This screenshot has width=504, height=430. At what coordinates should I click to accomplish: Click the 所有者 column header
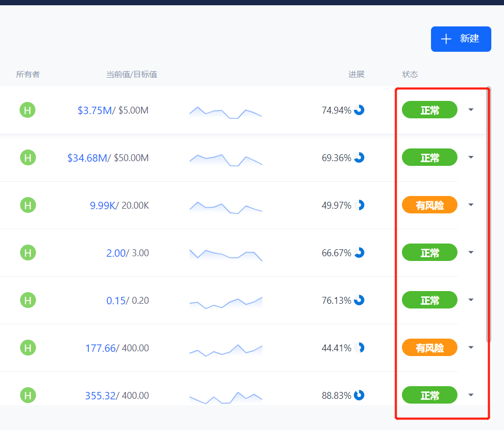(28, 74)
